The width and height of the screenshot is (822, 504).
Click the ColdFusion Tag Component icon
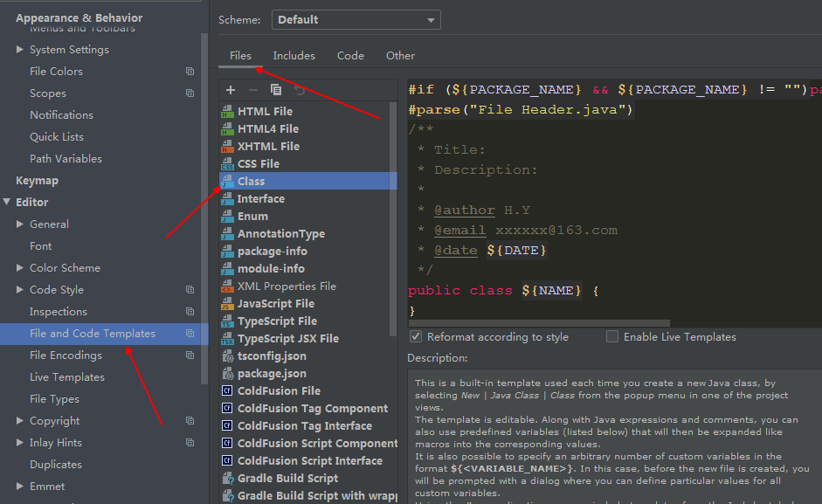coord(227,409)
